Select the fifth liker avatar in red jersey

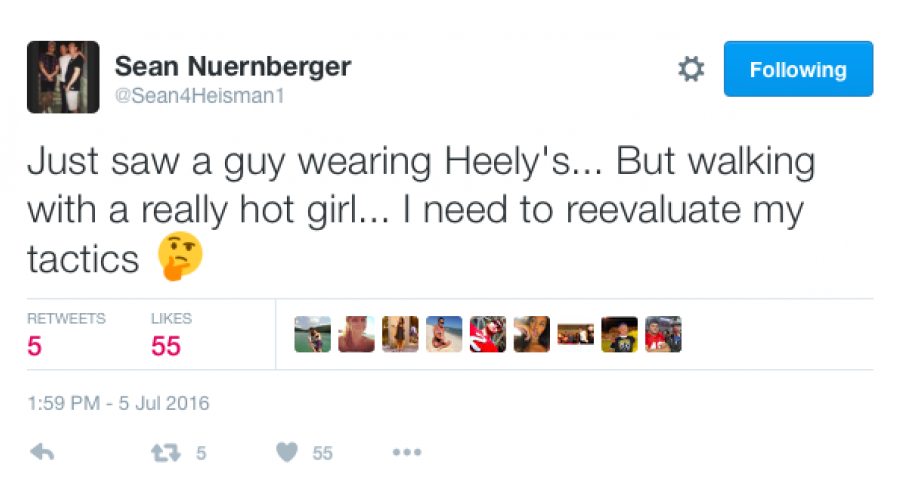(488, 334)
